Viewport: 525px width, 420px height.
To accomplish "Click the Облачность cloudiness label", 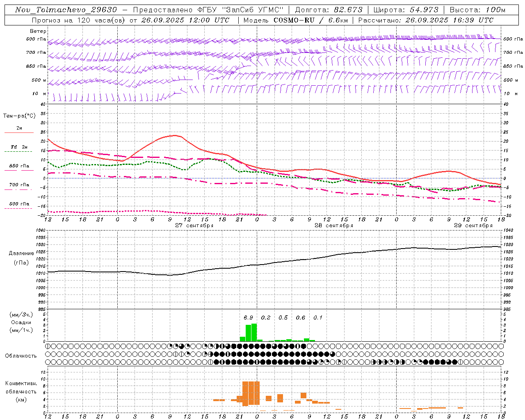I will (21, 356).
